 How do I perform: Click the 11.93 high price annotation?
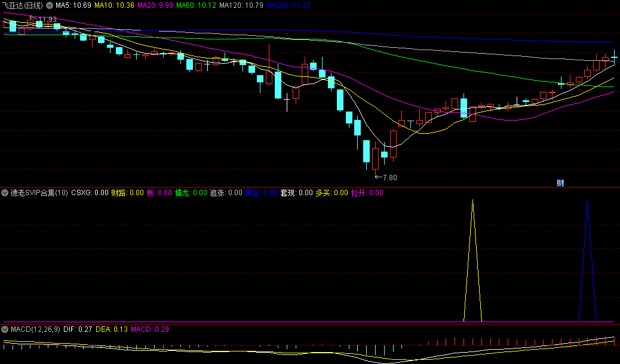point(44,19)
